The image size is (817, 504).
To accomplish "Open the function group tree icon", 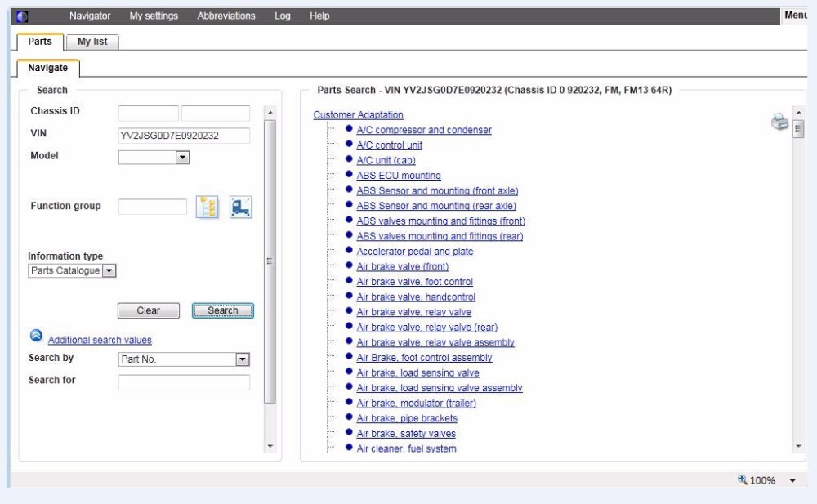I will coord(208,207).
